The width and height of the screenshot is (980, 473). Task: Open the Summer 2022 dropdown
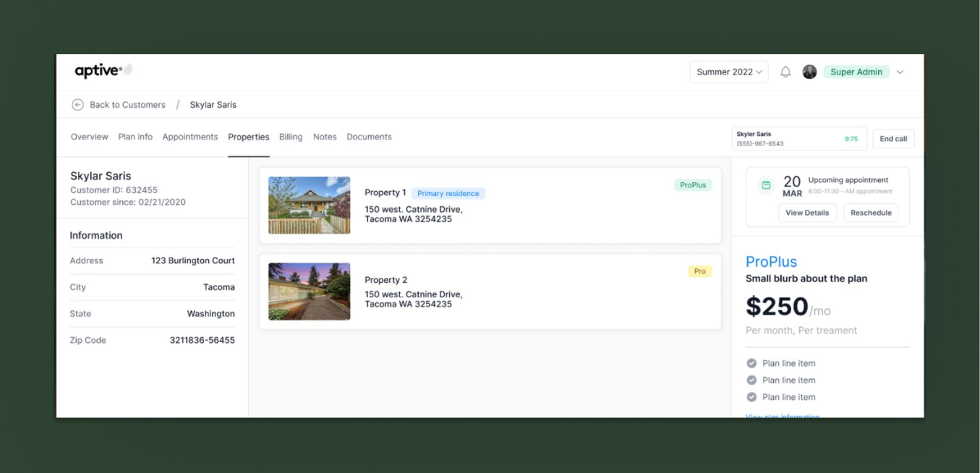coord(729,72)
